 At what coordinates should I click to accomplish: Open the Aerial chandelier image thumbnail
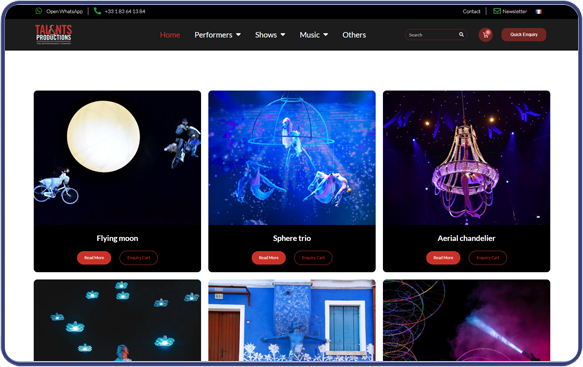click(x=467, y=158)
